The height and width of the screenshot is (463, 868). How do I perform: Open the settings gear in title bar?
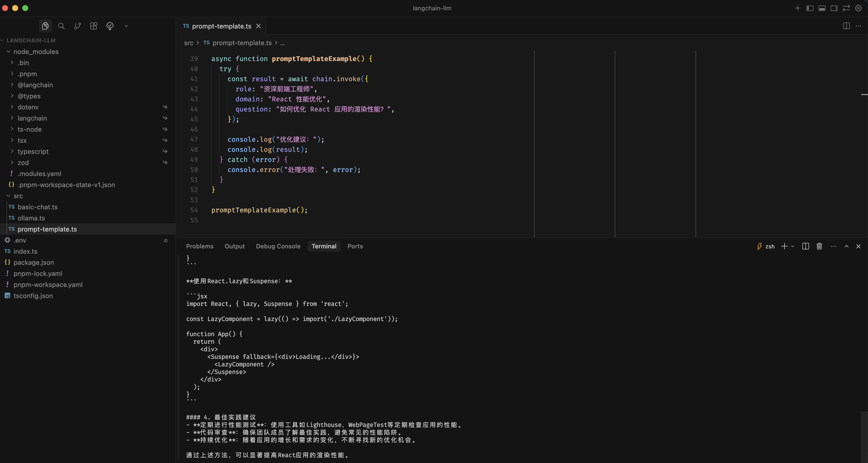(x=858, y=8)
